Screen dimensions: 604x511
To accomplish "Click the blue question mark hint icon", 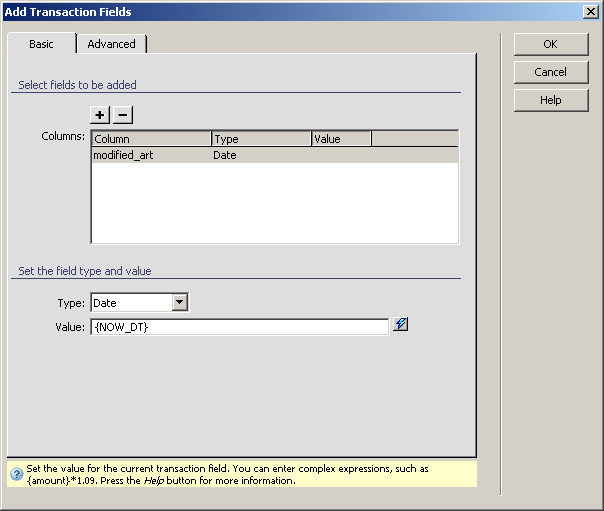I will tap(17, 474).
